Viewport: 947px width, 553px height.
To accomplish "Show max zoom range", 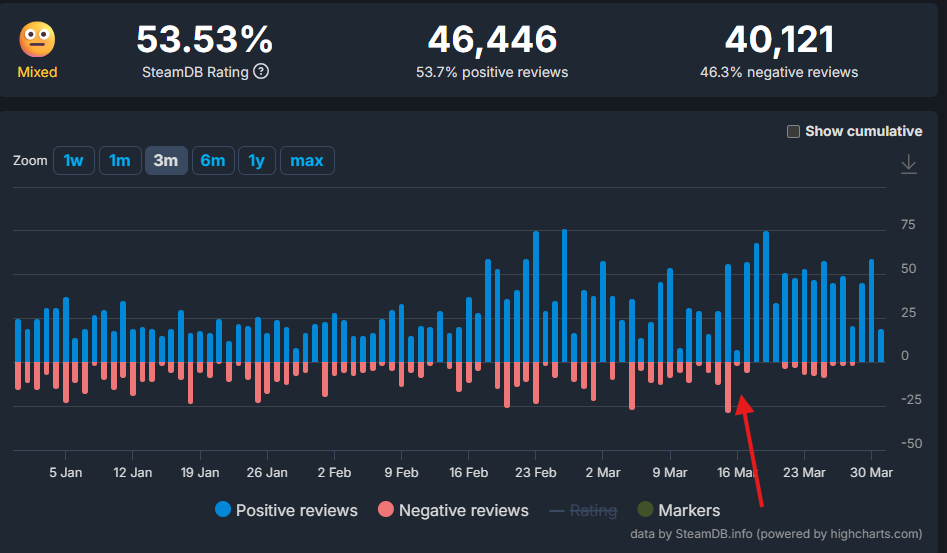I will coord(307,160).
